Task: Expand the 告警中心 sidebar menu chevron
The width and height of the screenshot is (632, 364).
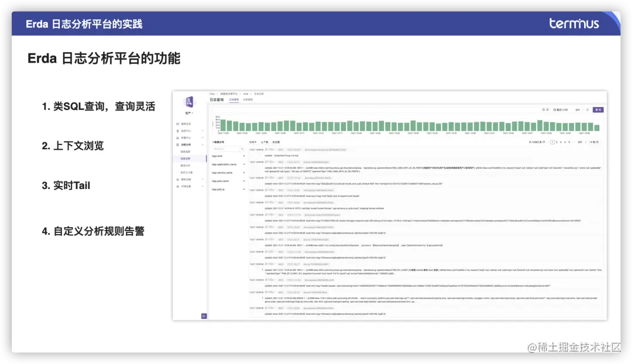Action: click(202, 138)
